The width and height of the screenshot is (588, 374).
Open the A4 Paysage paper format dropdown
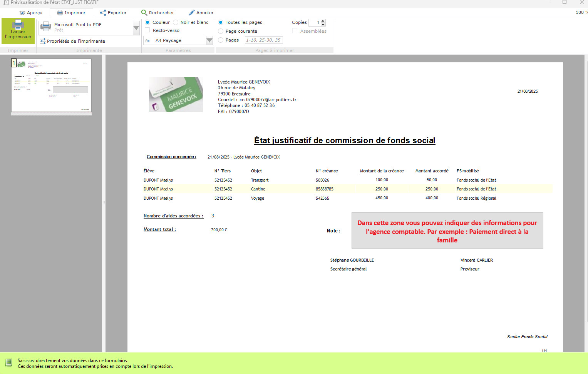point(209,40)
